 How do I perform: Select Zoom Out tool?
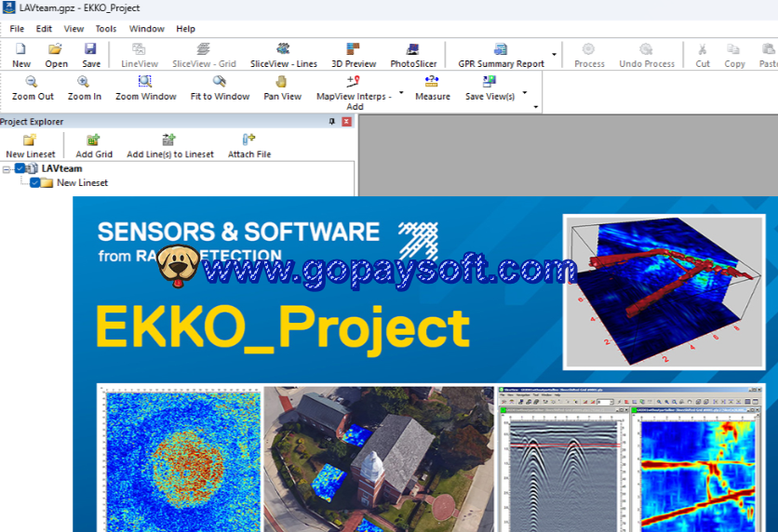pyautogui.click(x=33, y=87)
